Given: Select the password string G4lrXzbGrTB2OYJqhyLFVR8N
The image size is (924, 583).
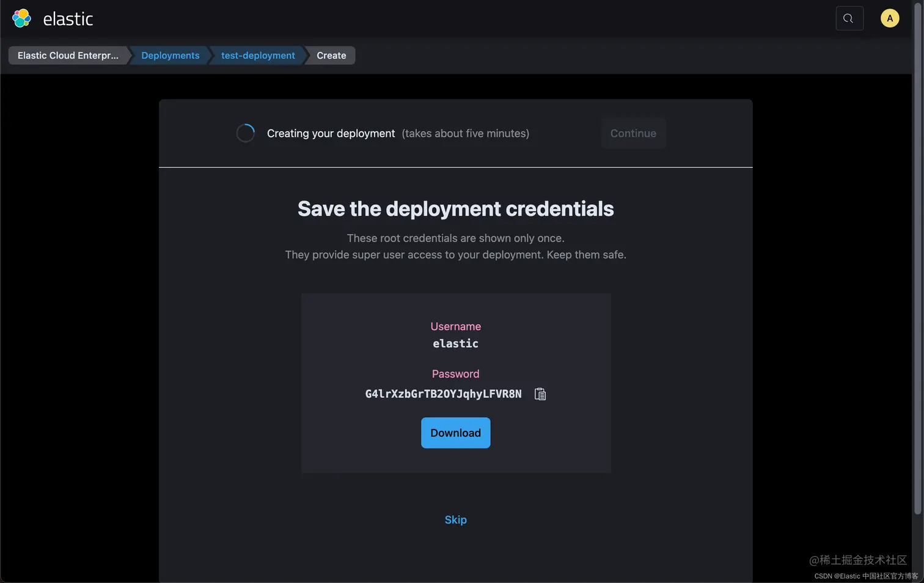Looking at the screenshot, I should tap(443, 394).
